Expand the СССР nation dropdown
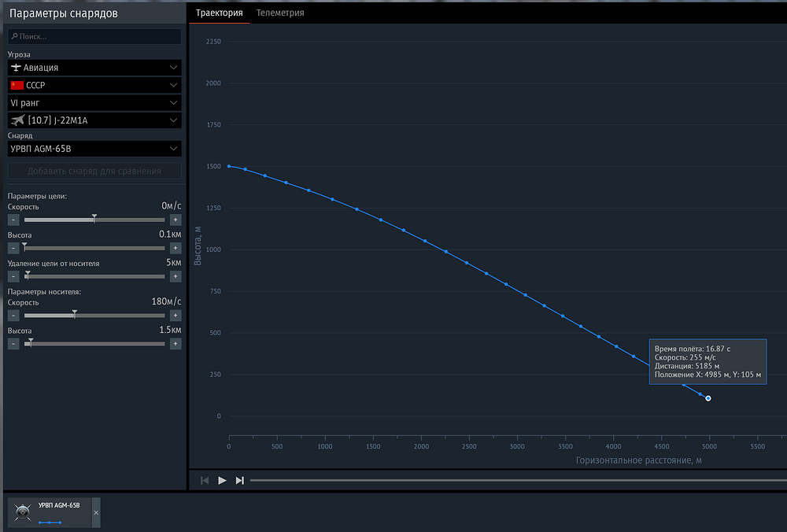Image resolution: width=787 pixels, height=532 pixels. (94, 85)
